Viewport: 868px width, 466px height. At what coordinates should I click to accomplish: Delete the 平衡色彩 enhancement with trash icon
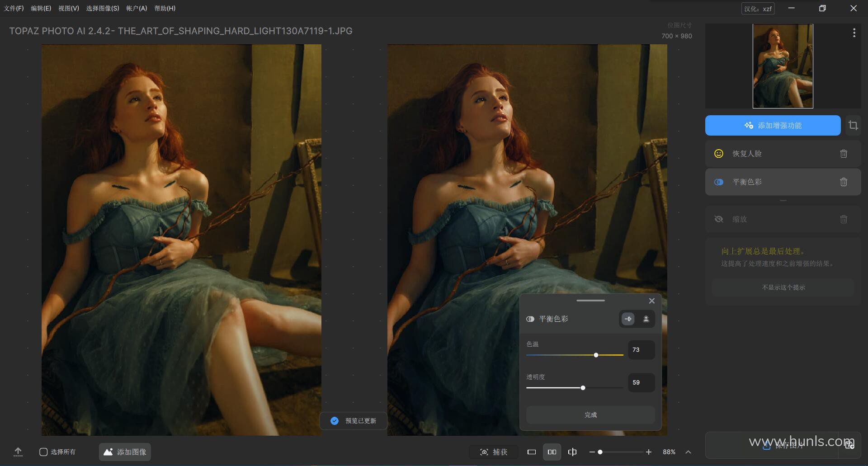point(843,182)
